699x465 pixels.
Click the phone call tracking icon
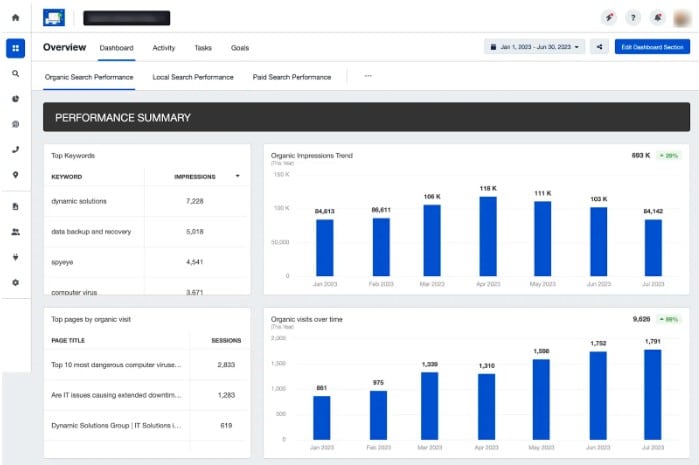(x=15, y=150)
